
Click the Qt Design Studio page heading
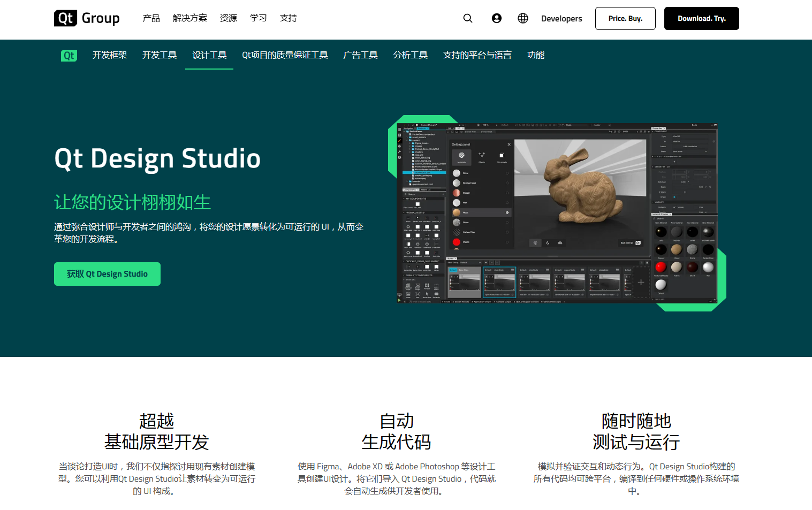point(157,158)
